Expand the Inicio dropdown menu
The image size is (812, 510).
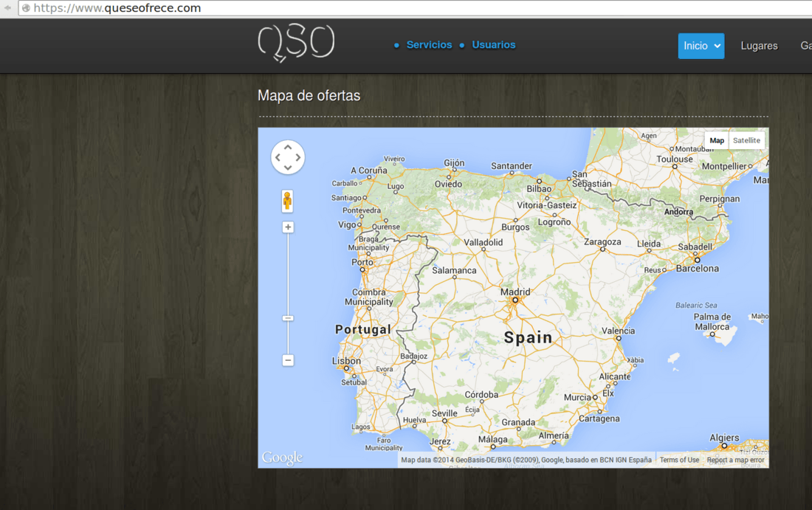[701, 46]
